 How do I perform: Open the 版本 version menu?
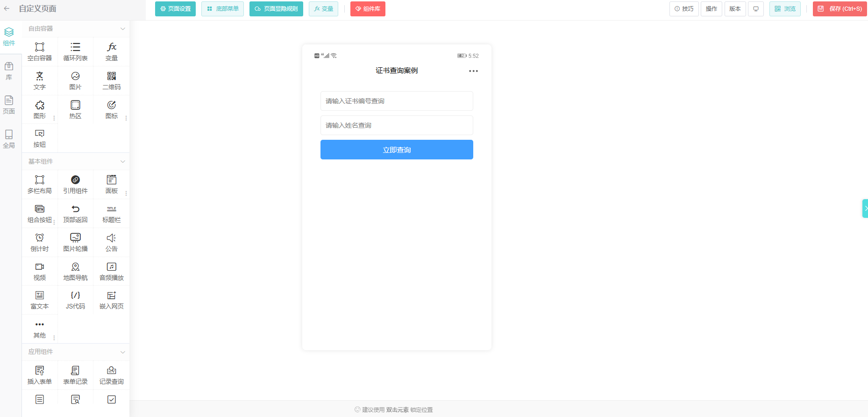coord(735,9)
